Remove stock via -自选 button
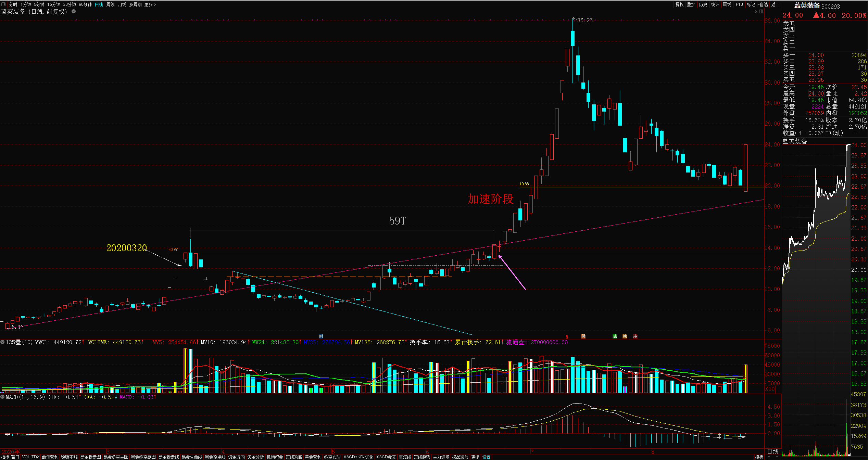868x460 pixels. (x=763, y=4)
